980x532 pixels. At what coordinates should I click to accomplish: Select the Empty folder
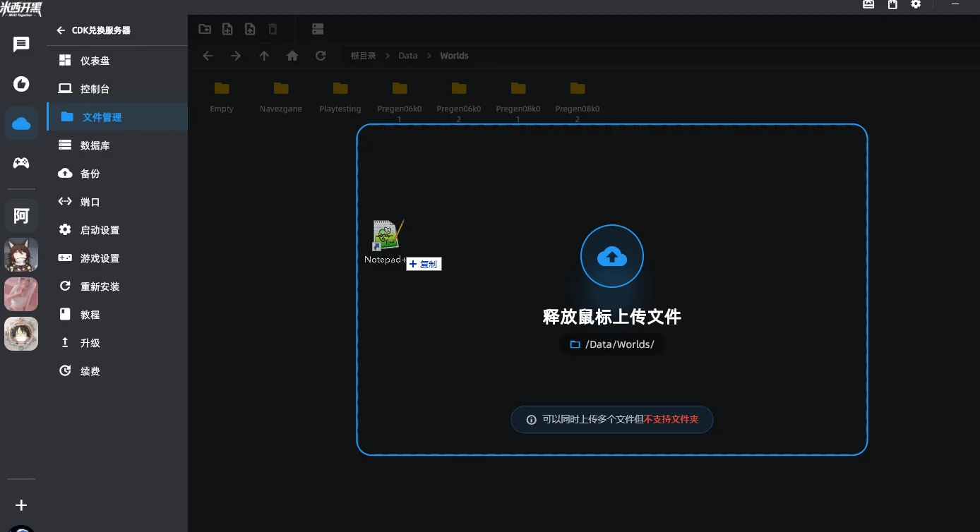pyautogui.click(x=222, y=97)
